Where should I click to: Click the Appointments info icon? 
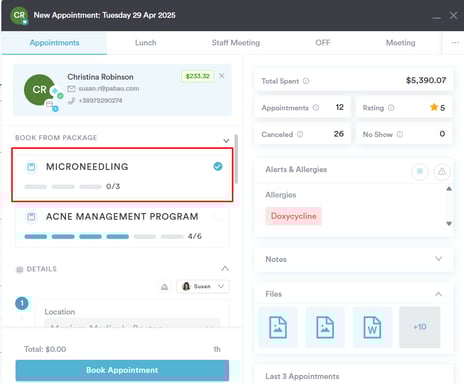(x=316, y=108)
